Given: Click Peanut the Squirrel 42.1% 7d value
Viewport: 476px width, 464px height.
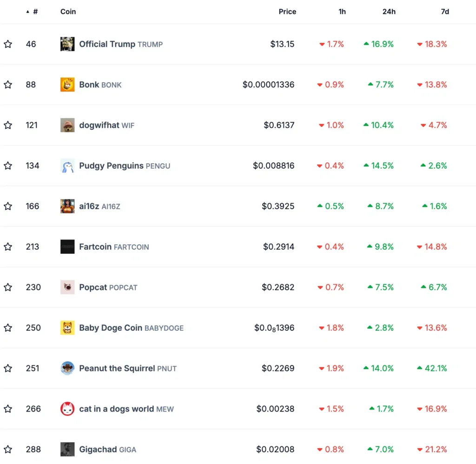Looking at the screenshot, I should (432, 368).
